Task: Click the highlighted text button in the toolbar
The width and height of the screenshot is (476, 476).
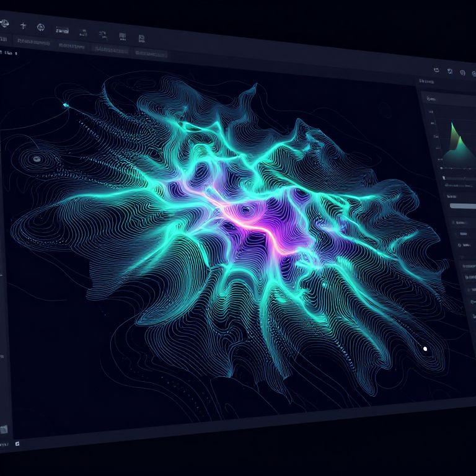Action: point(62,29)
